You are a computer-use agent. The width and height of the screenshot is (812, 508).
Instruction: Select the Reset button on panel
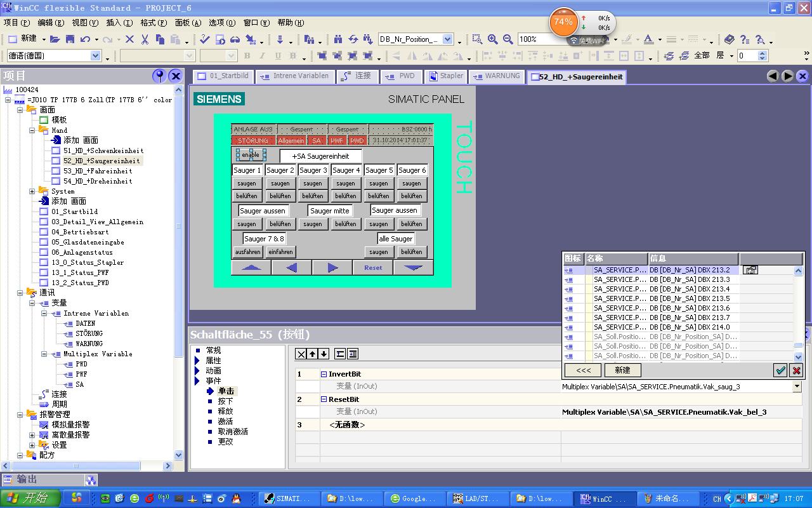pyautogui.click(x=373, y=268)
